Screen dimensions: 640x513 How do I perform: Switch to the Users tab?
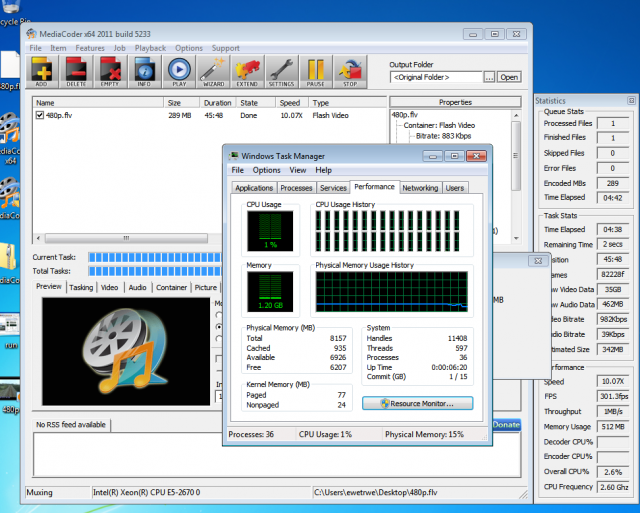pos(455,188)
